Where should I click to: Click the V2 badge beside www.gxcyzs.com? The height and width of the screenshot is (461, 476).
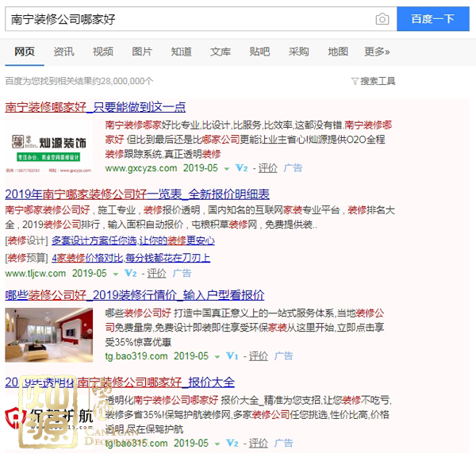click(x=243, y=168)
